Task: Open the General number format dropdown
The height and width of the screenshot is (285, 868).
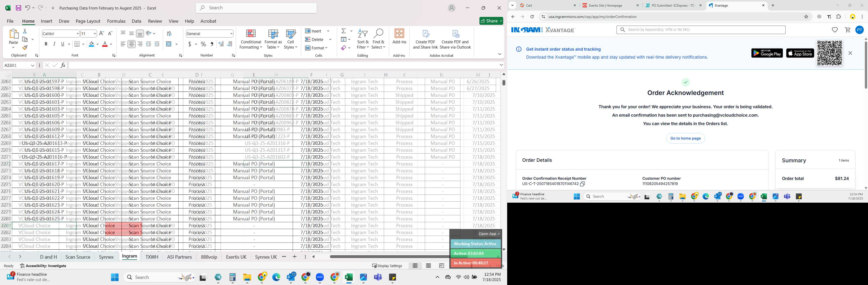Action: [x=231, y=34]
